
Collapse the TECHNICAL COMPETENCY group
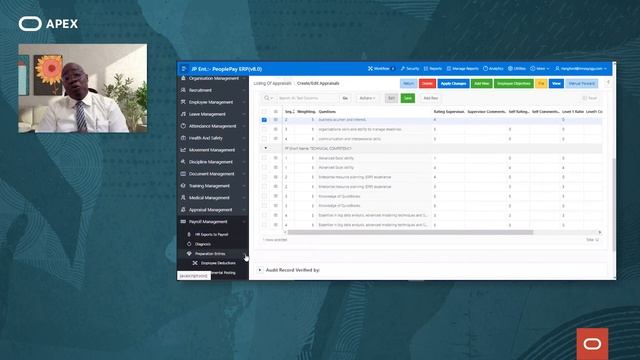[x=266, y=148]
